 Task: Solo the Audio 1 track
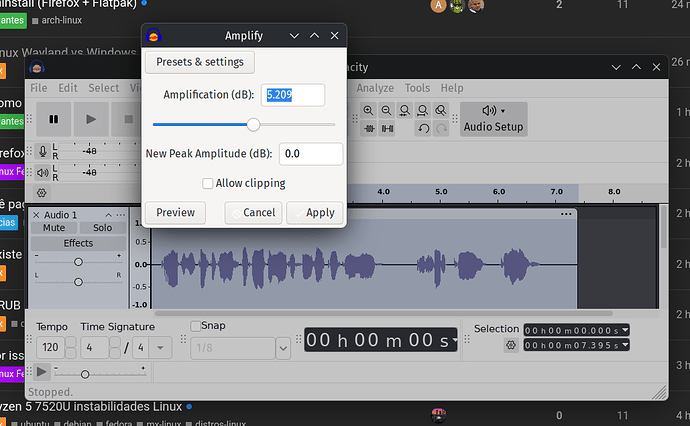point(103,228)
